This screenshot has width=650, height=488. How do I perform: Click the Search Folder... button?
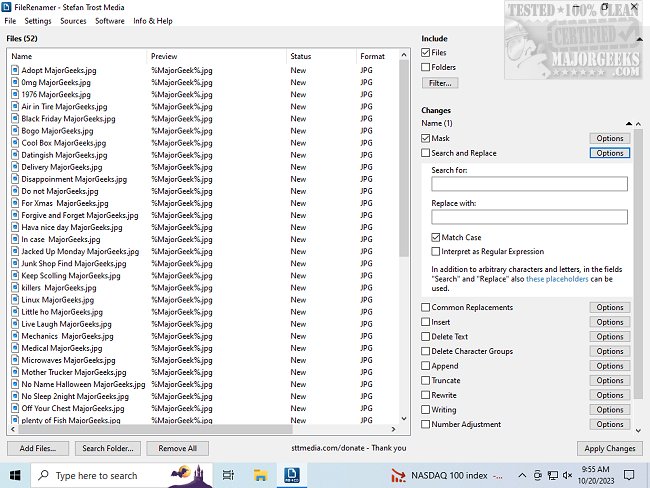(x=108, y=448)
